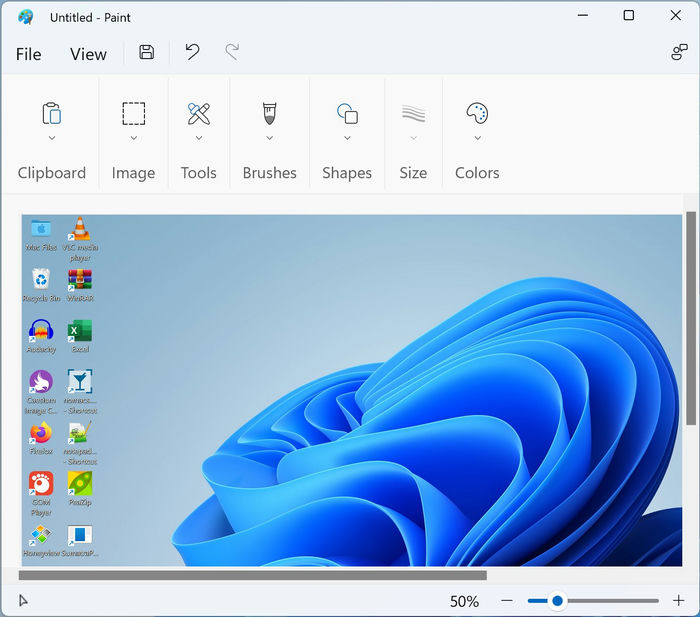Viewport: 700px width, 617px height.
Task: Click the vertical scrollbar thumb
Action: pos(691,318)
